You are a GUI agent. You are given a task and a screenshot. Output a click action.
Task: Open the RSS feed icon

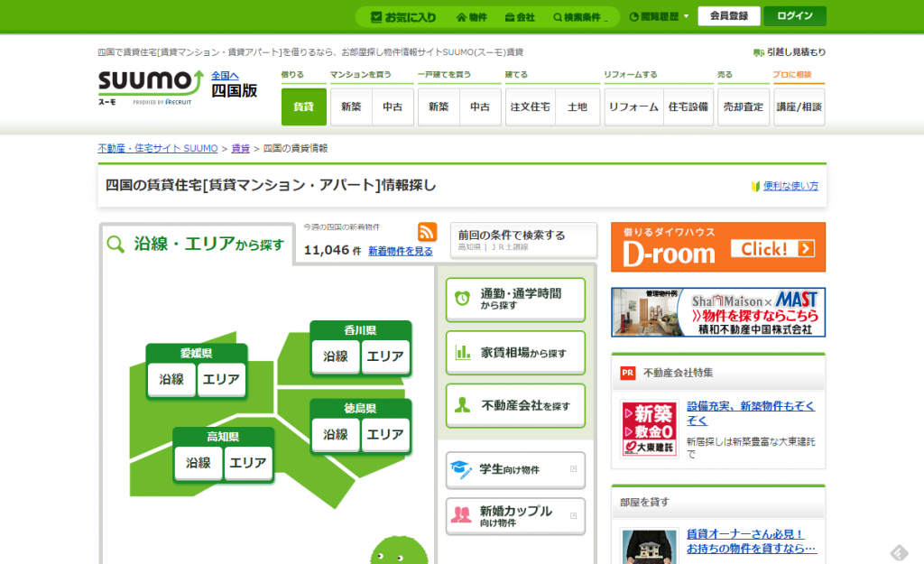[427, 232]
